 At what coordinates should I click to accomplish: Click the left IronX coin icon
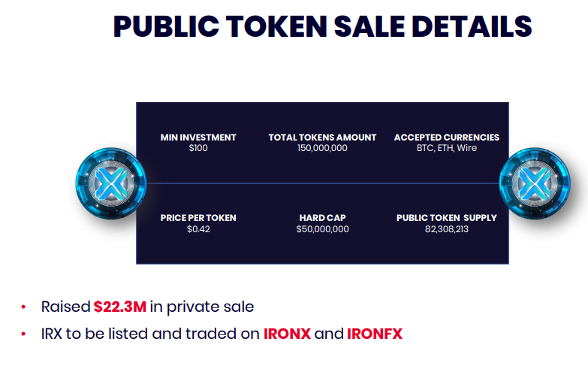coord(111,183)
